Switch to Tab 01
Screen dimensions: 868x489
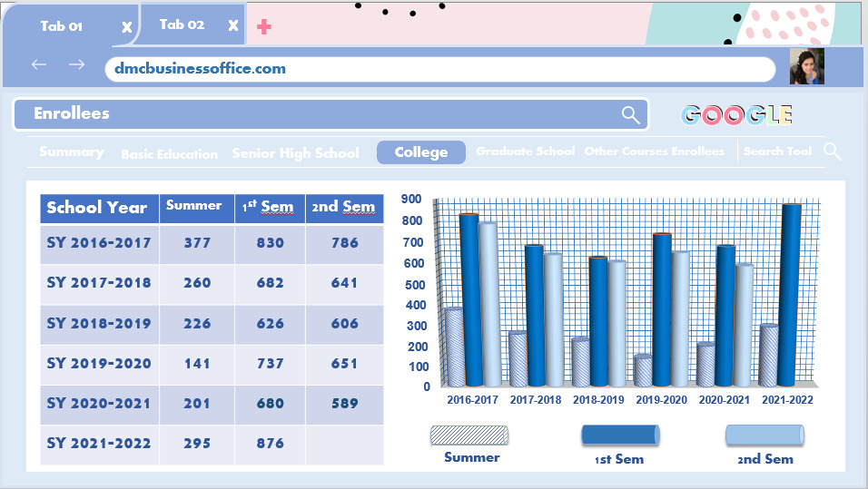click(62, 26)
